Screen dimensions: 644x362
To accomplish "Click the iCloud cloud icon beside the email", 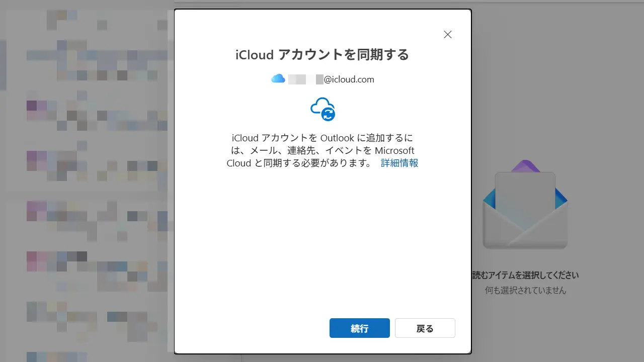I will pos(278,79).
